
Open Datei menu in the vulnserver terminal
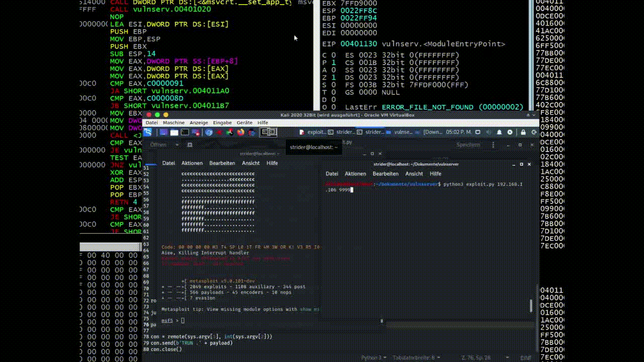(x=332, y=173)
